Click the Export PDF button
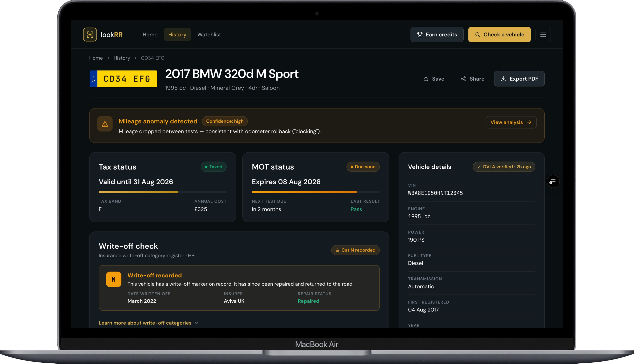 [x=519, y=79]
